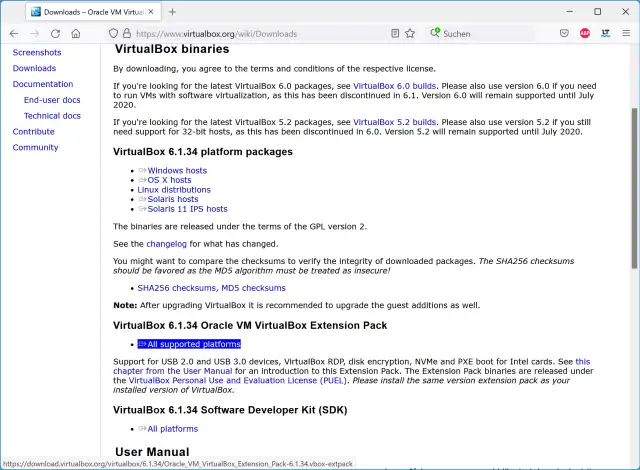Image resolution: width=640 pixels, height=470 pixels.
Task: Open Technical docs link
Action: 52,116
